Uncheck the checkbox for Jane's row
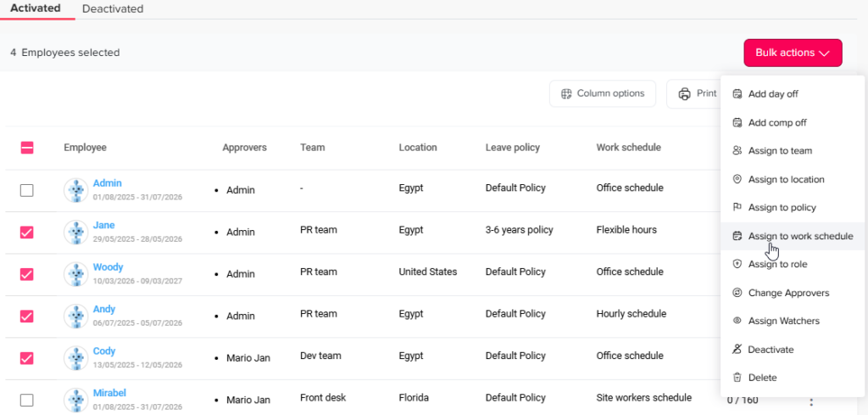Image resolution: width=868 pixels, height=415 pixels. pyautogui.click(x=26, y=233)
